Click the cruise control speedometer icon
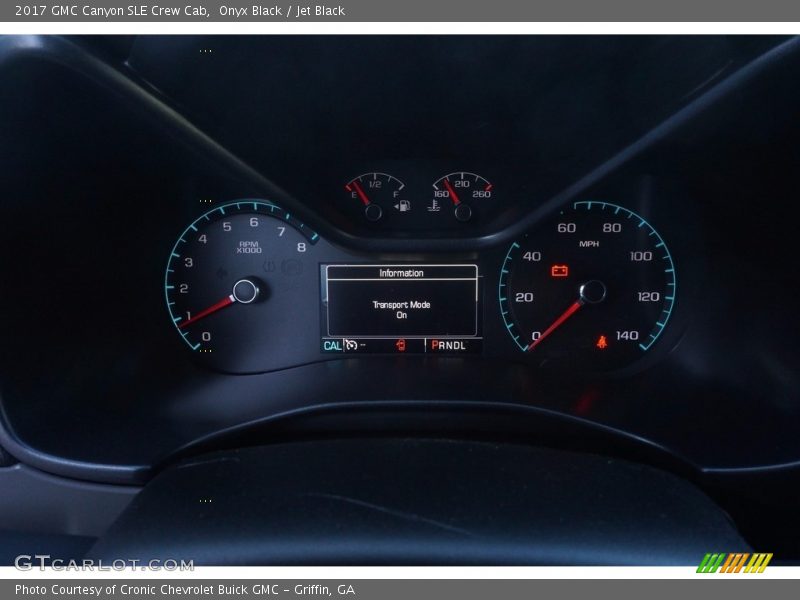Image resolution: width=800 pixels, height=600 pixels. point(351,345)
